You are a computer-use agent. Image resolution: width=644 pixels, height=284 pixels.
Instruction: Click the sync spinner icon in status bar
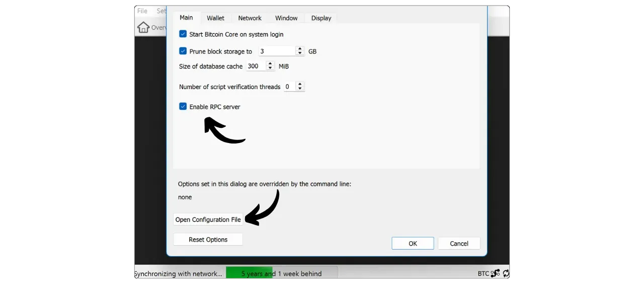506,273
